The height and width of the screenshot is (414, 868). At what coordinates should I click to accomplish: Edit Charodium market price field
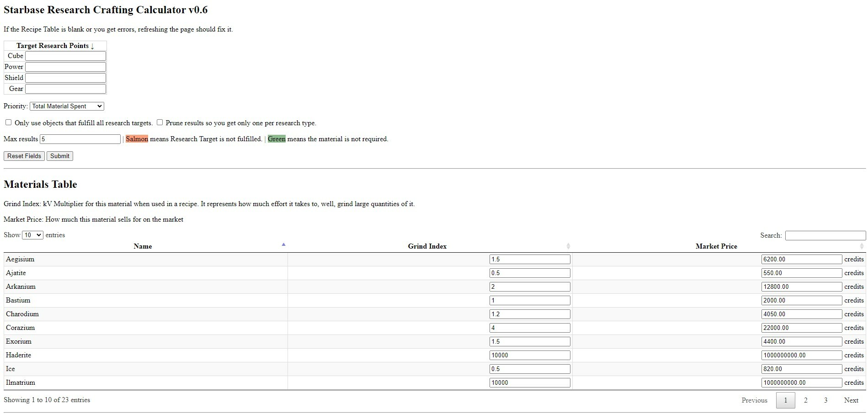pyautogui.click(x=801, y=314)
